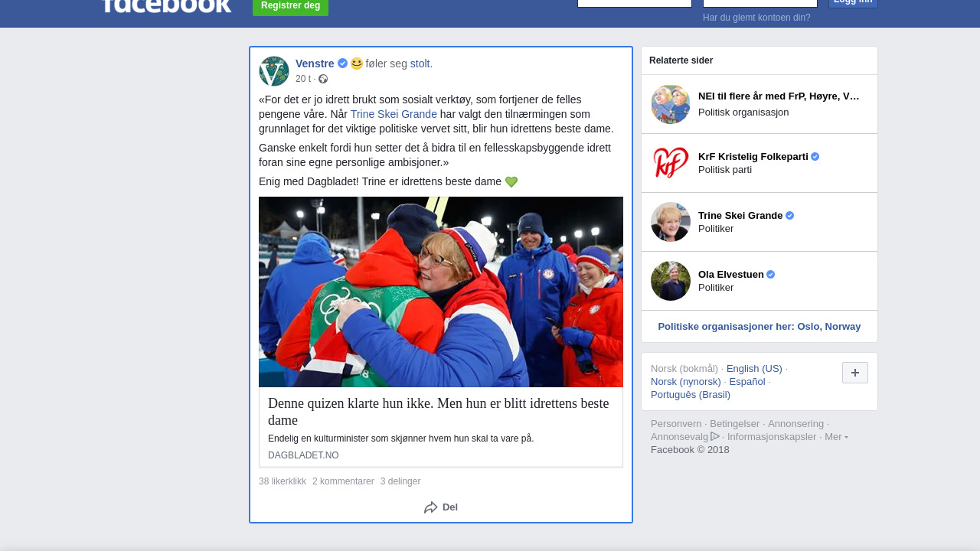The image size is (980, 551).
Task: Click the green heart emoji in post
Action: click(x=511, y=182)
